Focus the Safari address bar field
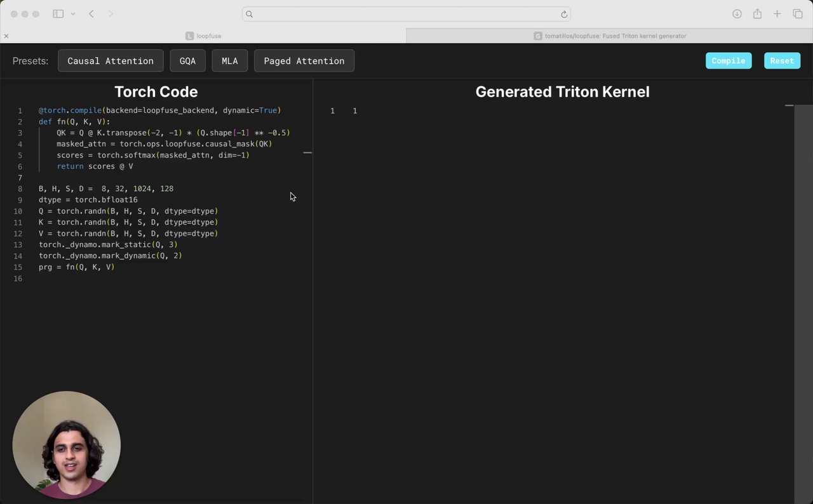The width and height of the screenshot is (813, 504). pyautogui.click(x=406, y=14)
